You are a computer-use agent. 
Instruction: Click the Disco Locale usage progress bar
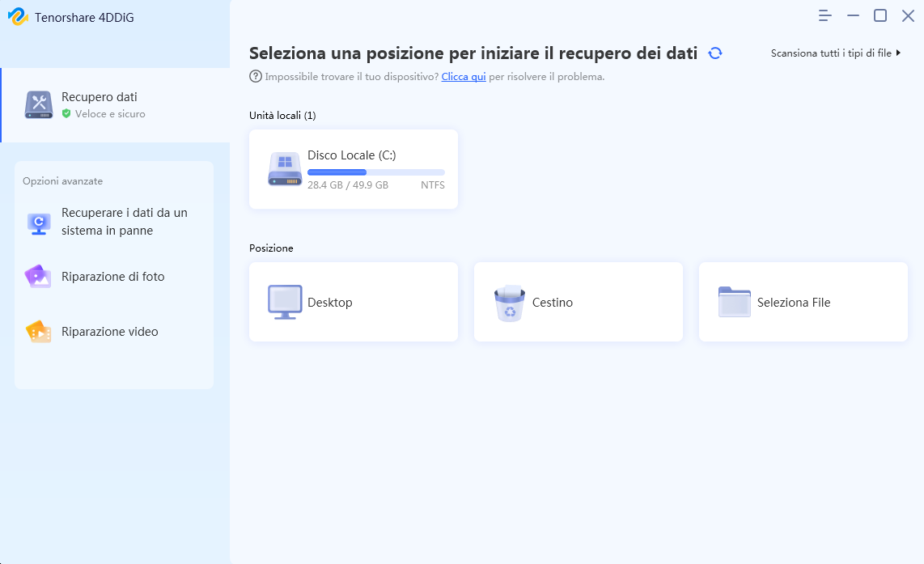click(x=376, y=172)
